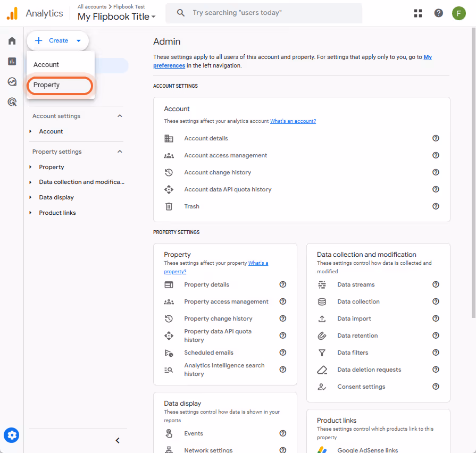Click help icon for Account access management
The image size is (476, 453).
pos(436,155)
